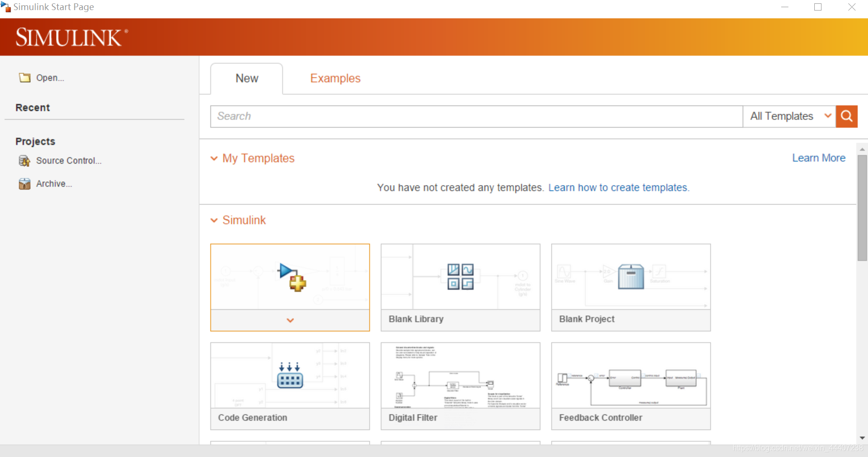Click the Open folder icon
Screen dimensions: 868x457
pos(24,78)
